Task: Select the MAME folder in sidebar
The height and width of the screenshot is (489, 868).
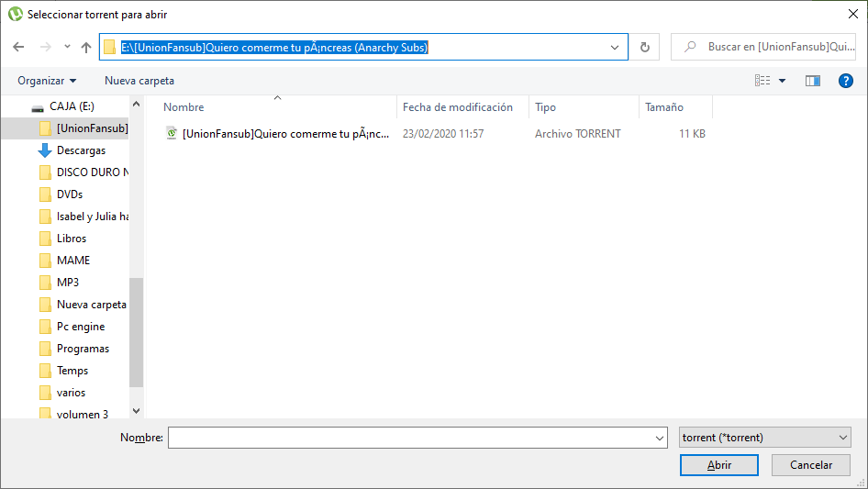Action: click(73, 261)
